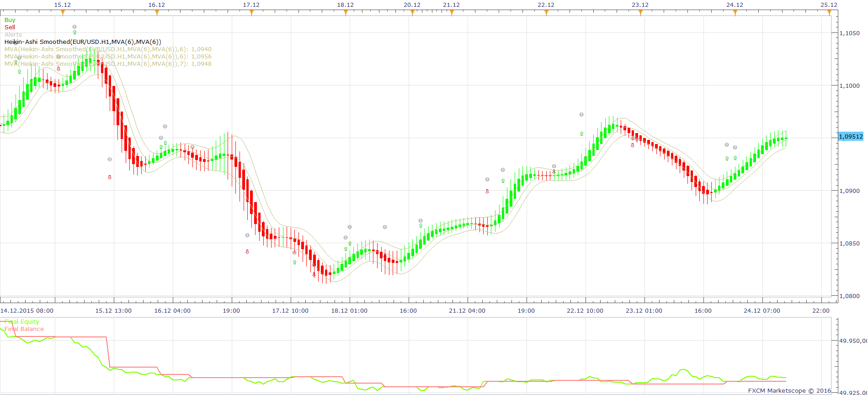
Task: Click the 1,0800 price axis label
Action: click(x=850, y=296)
